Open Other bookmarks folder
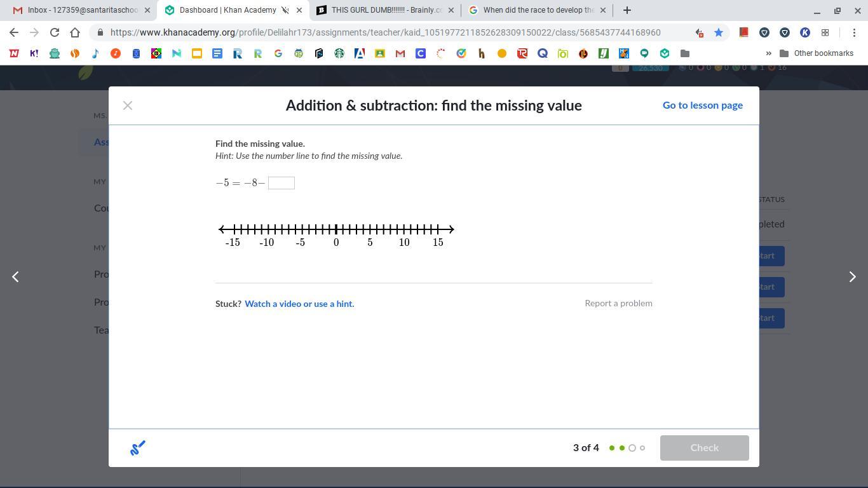Image resolution: width=868 pixels, height=488 pixels. coord(817,53)
